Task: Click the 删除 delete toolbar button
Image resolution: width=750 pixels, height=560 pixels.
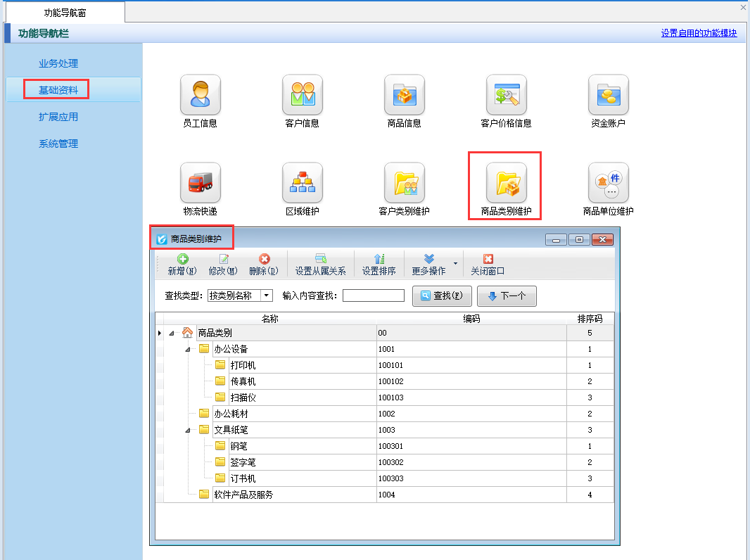Action: point(264,265)
